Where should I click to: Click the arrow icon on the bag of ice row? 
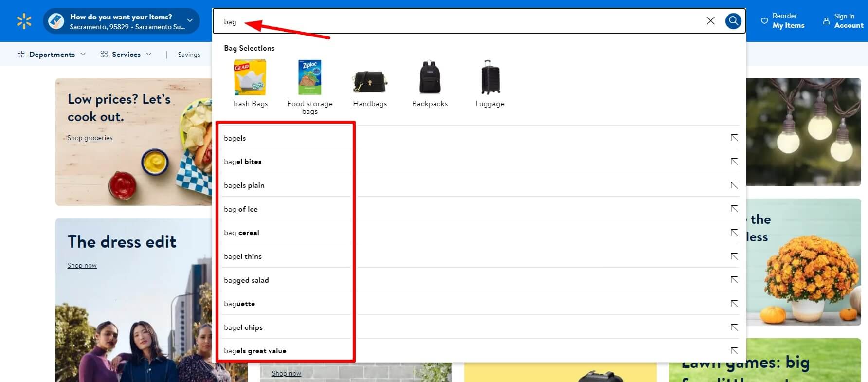click(x=734, y=209)
